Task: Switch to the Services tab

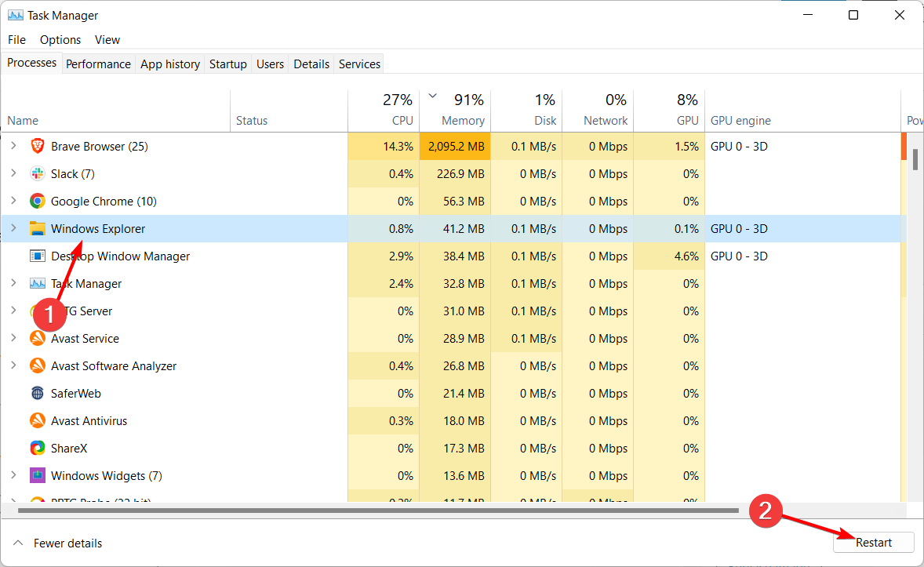Action: (x=359, y=64)
